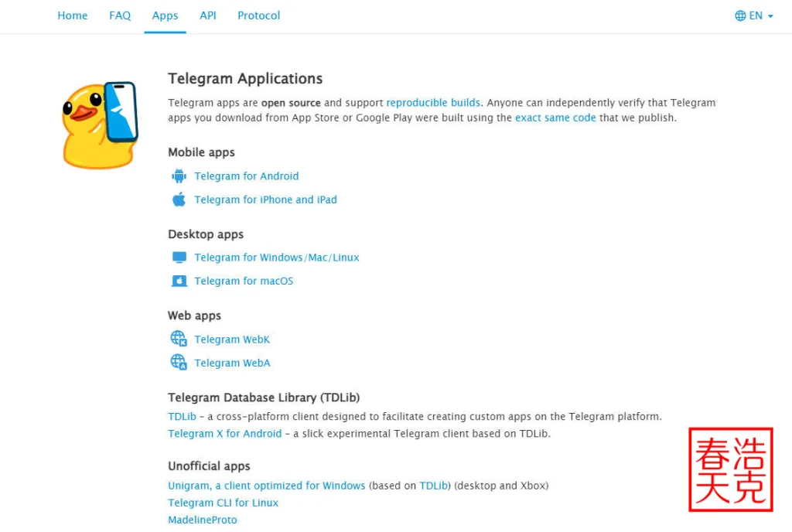Click the desktop monitor icon

click(179, 257)
